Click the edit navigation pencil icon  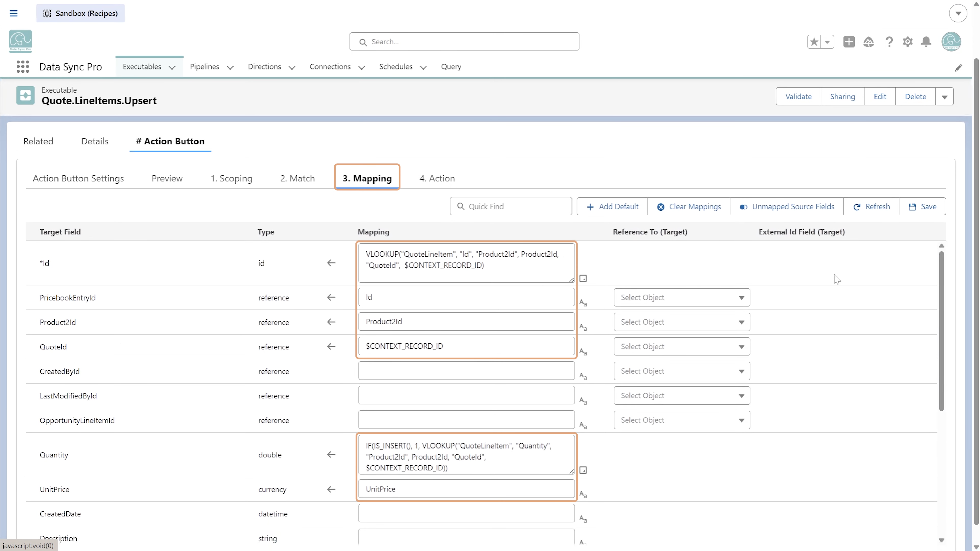[958, 68]
